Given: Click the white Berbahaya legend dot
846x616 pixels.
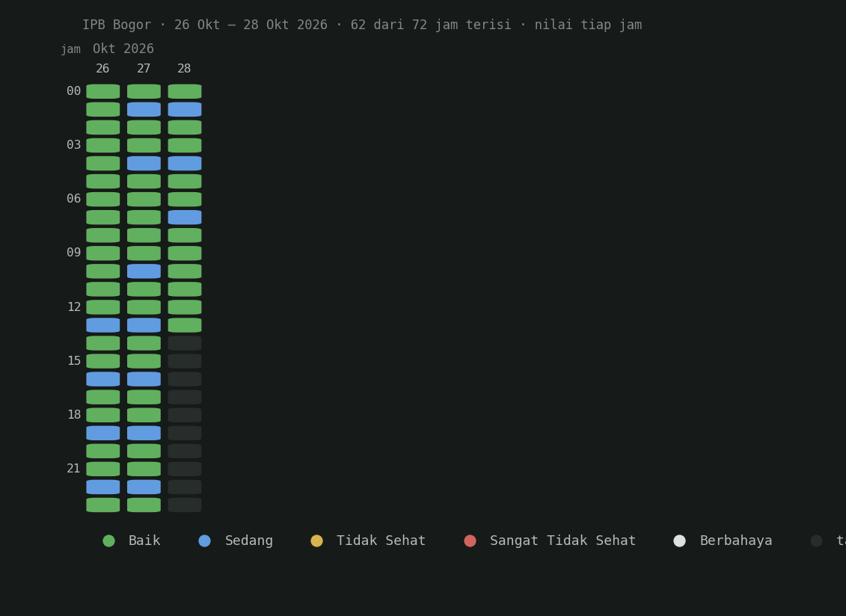Looking at the screenshot, I should click(680, 541).
